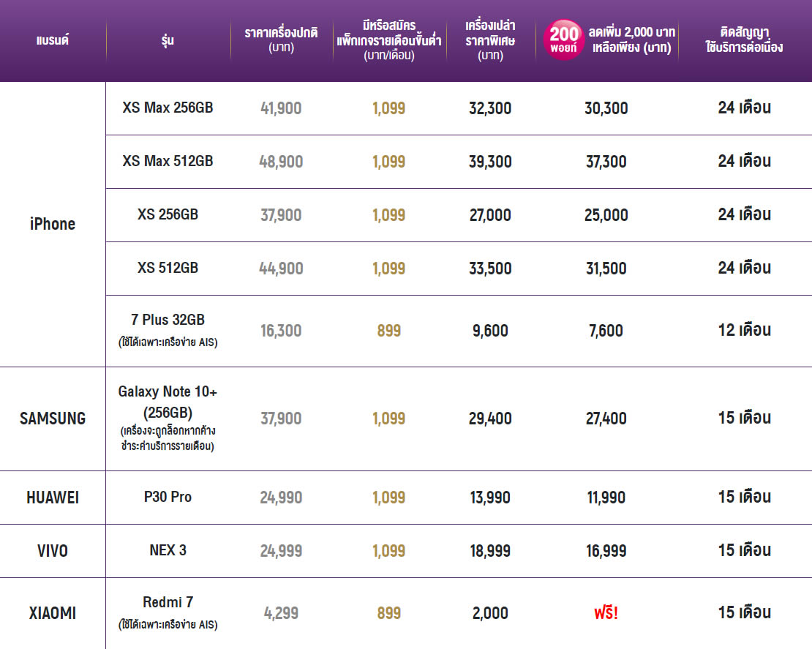812x649 pixels.
Task: Click the รุ่น column header
Action: [x=168, y=40]
